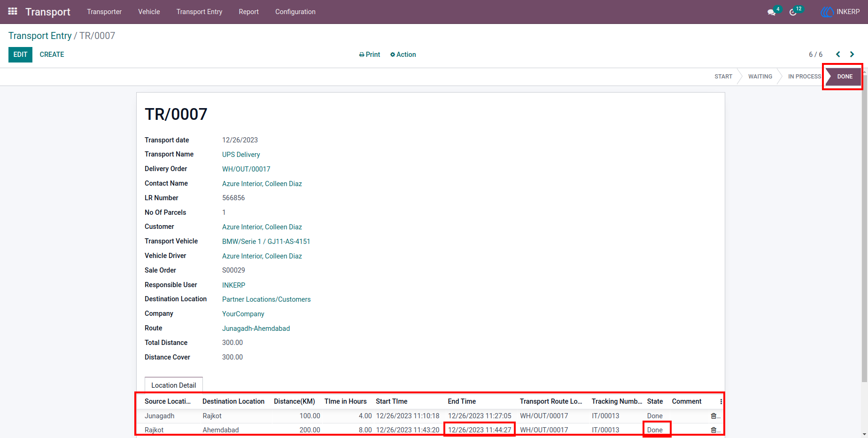Click the EDIT button
The width and height of the screenshot is (868, 438).
click(20, 55)
